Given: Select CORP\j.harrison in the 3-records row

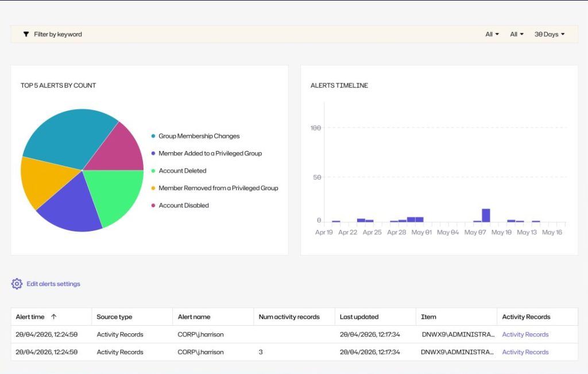Looking at the screenshot, I should pos(200,352).
